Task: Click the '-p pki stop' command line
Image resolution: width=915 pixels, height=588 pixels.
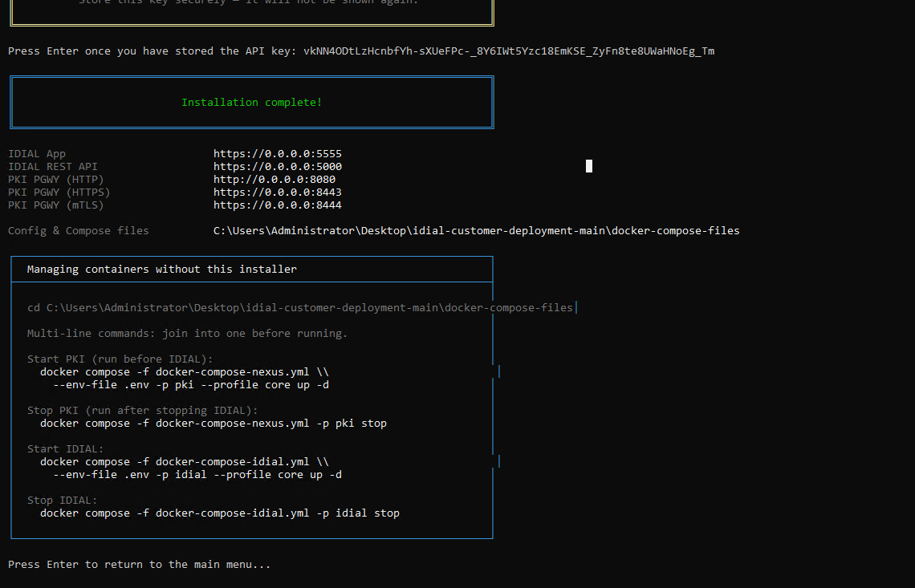Action: 213,423
